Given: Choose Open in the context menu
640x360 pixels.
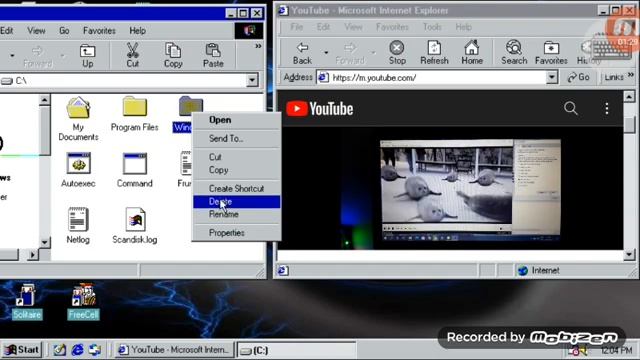Looking at the screenshot, I should pyautogui.click(x=237, y=120).
